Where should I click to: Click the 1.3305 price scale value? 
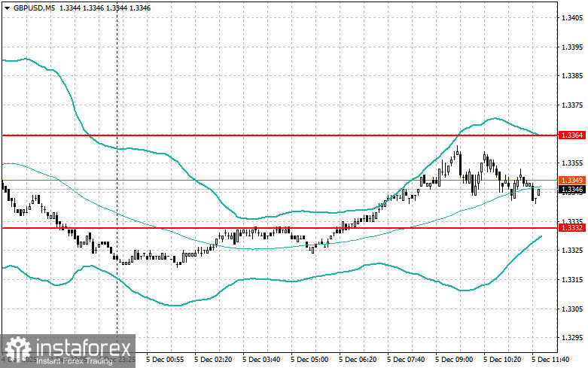click(x=572, y=309)
